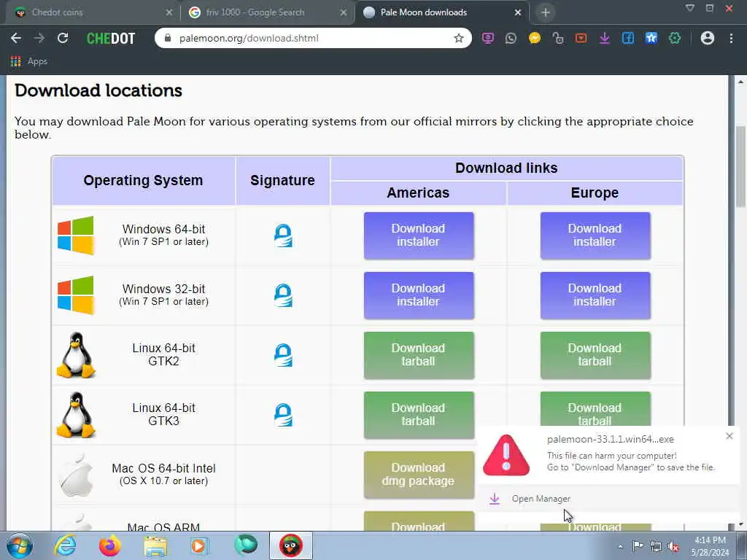
Task: Open the Chedot logo home button
Action: point(111,38)
